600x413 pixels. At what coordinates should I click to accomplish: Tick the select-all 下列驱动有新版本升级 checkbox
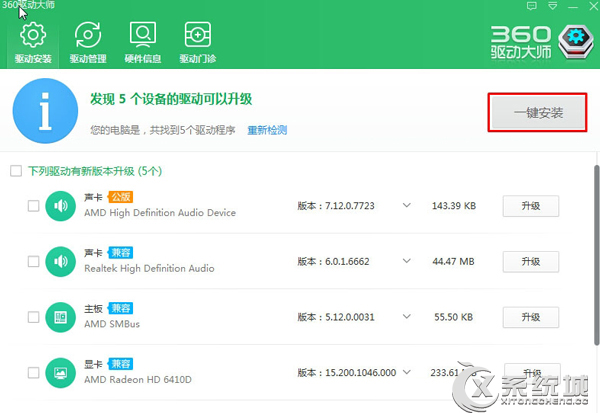pos(16,171)
